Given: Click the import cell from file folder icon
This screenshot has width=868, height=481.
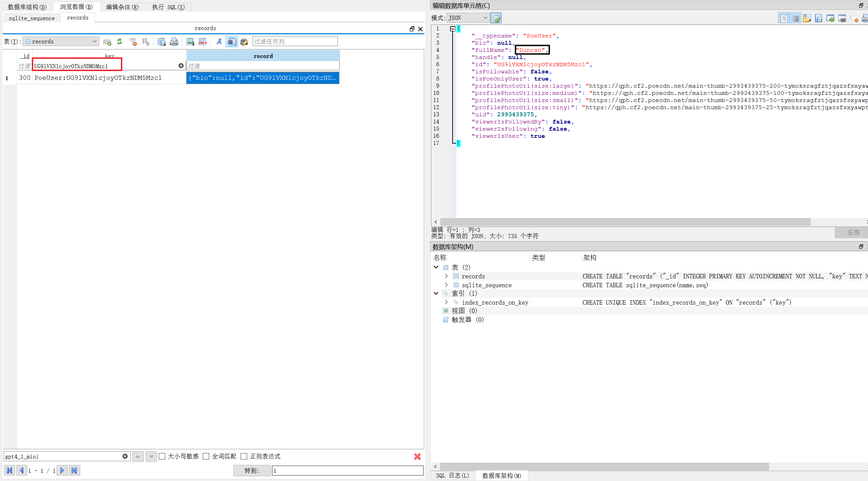Looking at the screenshot, I should [x=807, y=18].
